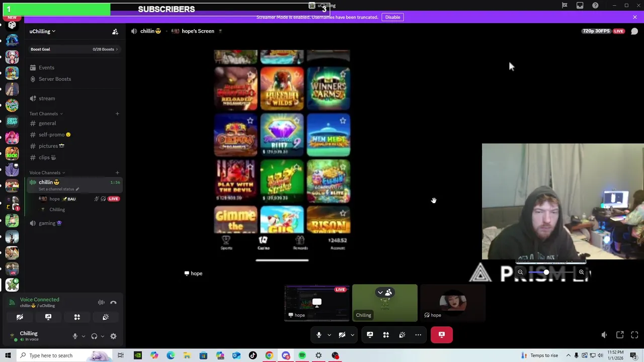Zoom out magnifier on webcam overlay
This screenshot has height=362, width=644.
520,272
